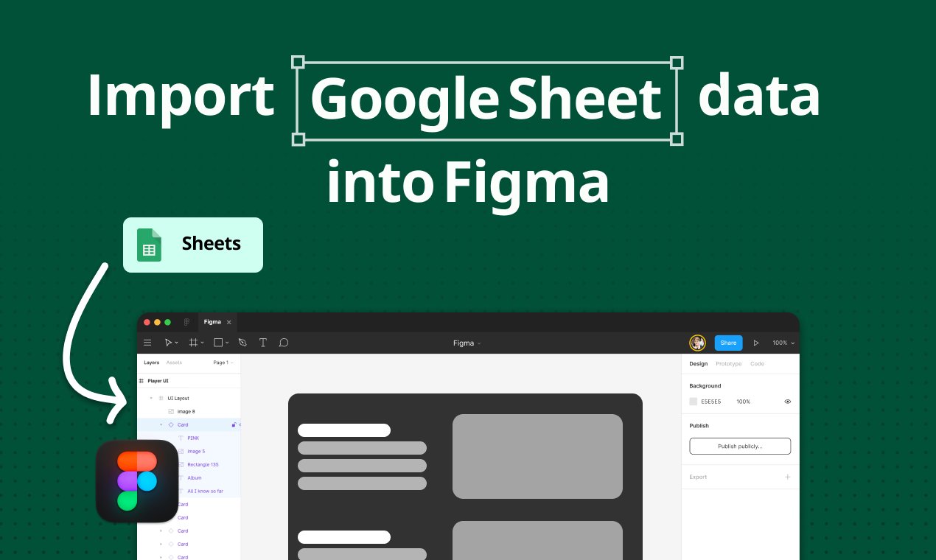
Task: Switch to the Assets tab
Action: tap(174, 363)
